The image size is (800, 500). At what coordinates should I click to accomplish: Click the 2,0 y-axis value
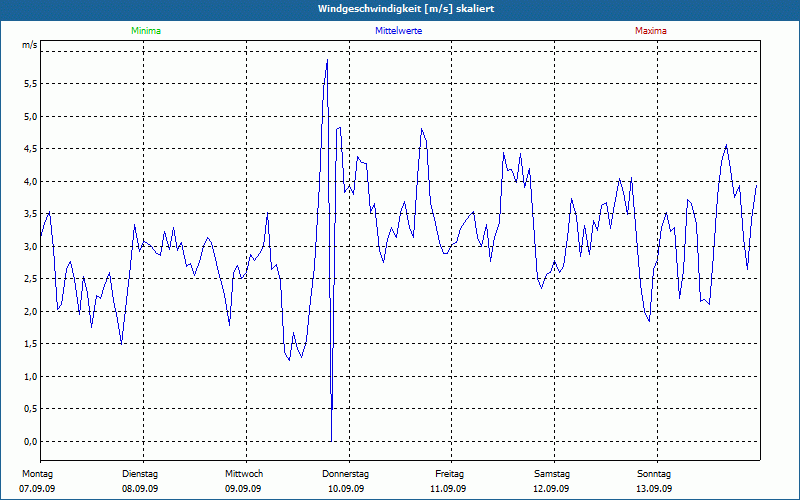31,312
